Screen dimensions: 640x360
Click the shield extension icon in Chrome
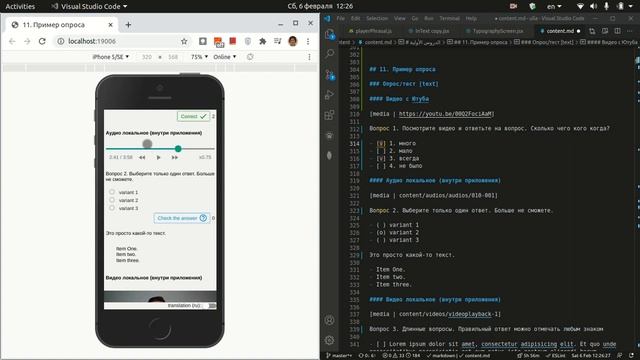point(248,41)
